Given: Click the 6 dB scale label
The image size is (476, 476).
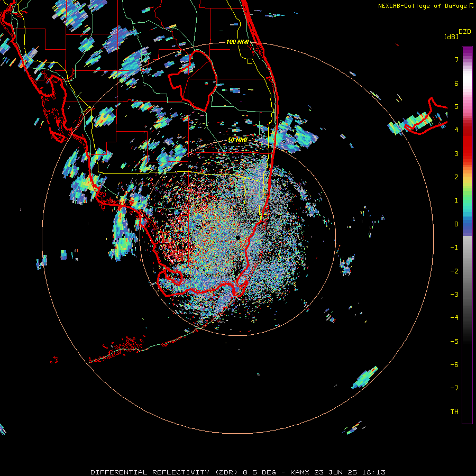Looking at the screenshot, I should coord(456,83).
